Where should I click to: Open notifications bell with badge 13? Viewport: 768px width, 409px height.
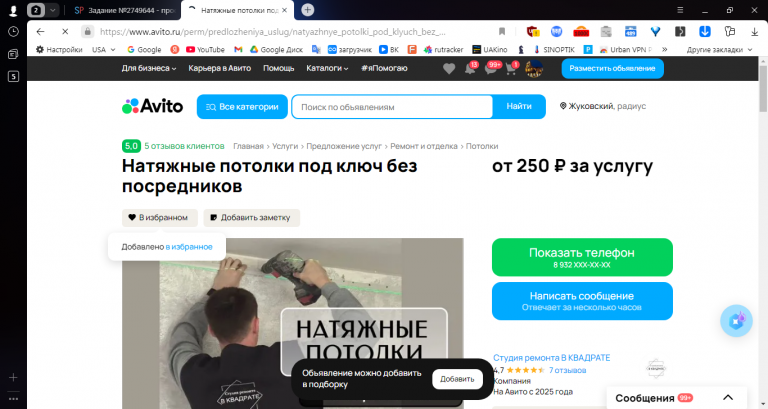[470, 69]
